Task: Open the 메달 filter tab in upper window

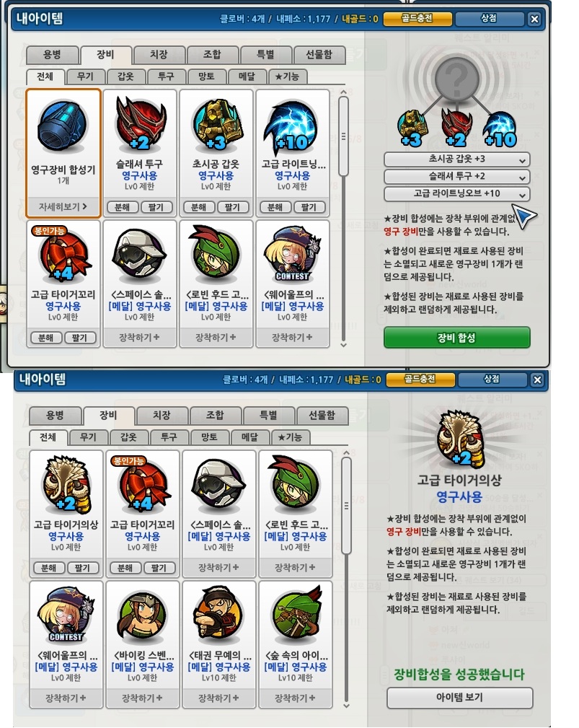Action: coord(247,76)
